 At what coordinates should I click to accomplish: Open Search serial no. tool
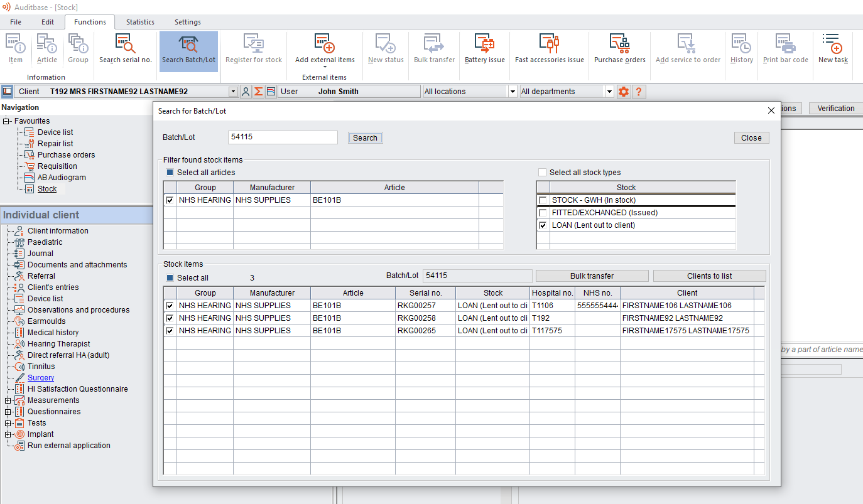(126, 48)
